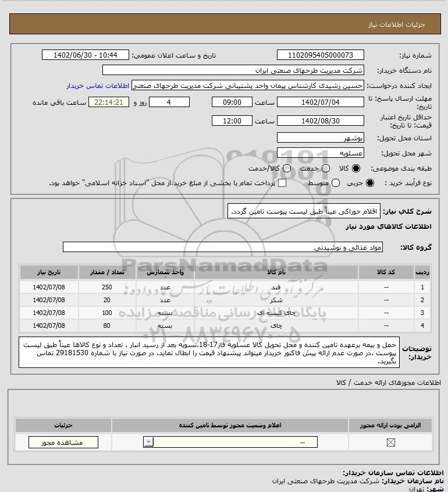Select the کالا/خدمت radio button
The height and width of the screenshot is (492, 448).
pos(286,168)
